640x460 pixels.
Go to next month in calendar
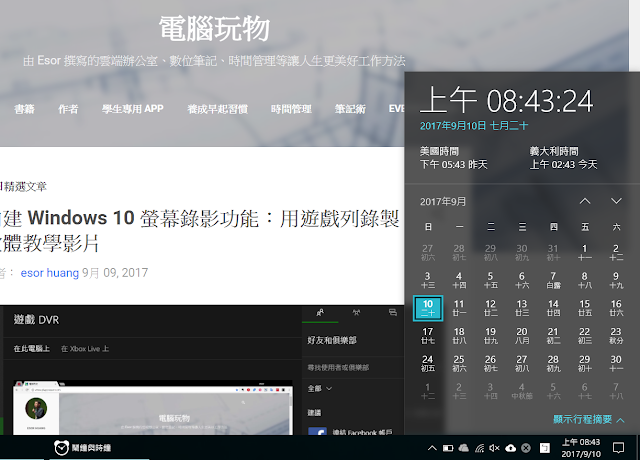click(616, 201)
